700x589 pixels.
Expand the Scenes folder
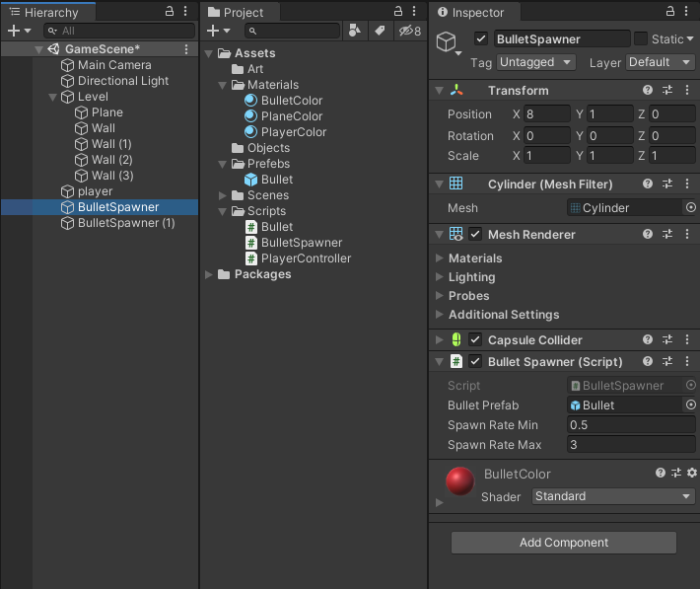point(222,195)
